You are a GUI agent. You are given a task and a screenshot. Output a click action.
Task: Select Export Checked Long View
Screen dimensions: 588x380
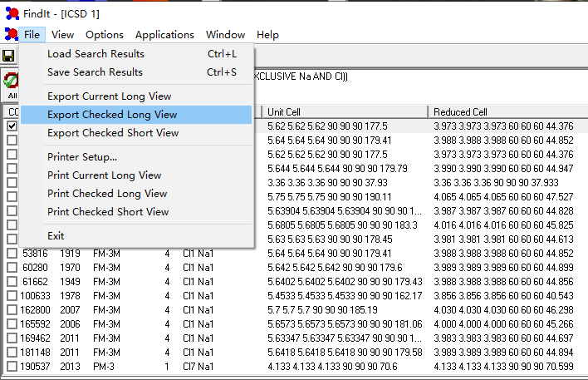click(x=136, y=115)
